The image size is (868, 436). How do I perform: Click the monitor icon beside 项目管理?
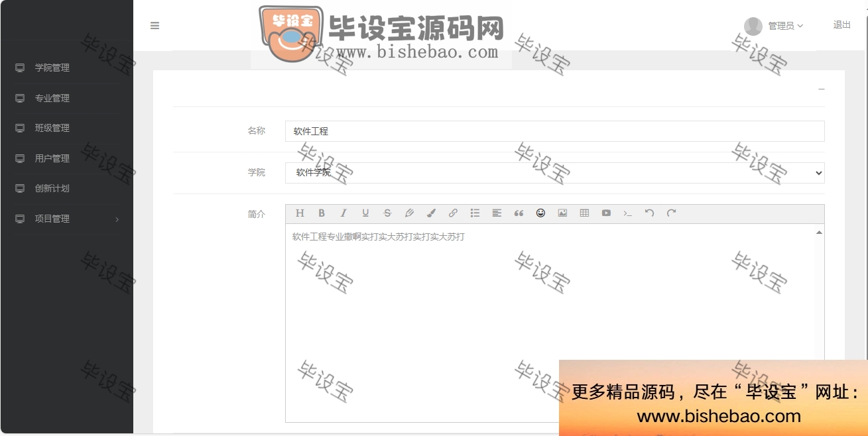pyautogui.click(x=20, y=219)
